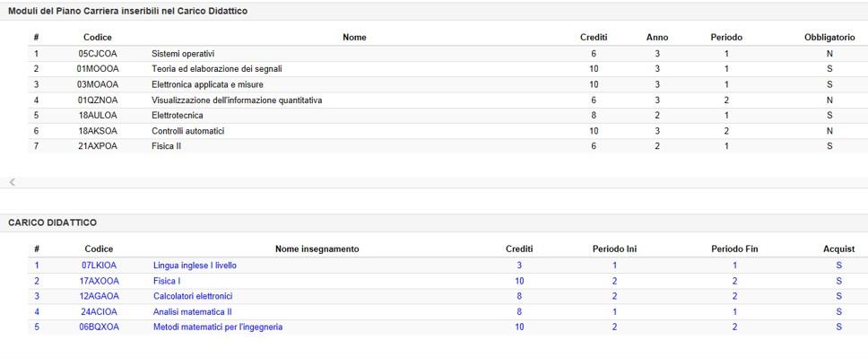This screenshot has width=868, height=358.
Task: Select the Elettrotecnica module row
Action: [443, 116]
